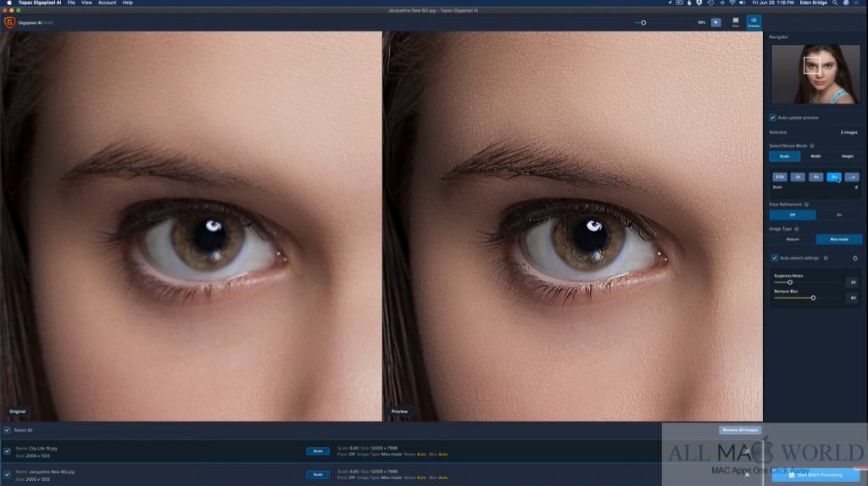
Task: Click the info icon beside Select Resize Mode
Action: (812, 146)
